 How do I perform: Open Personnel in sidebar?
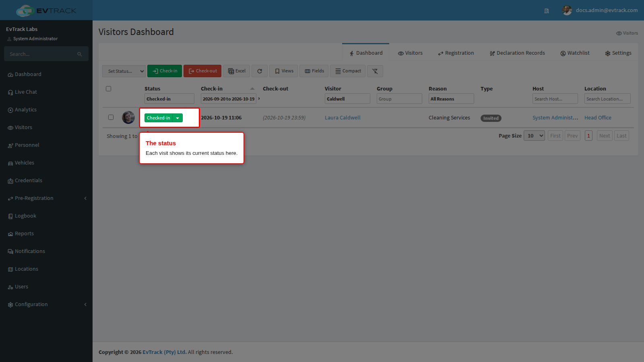(x=27, y=145)
